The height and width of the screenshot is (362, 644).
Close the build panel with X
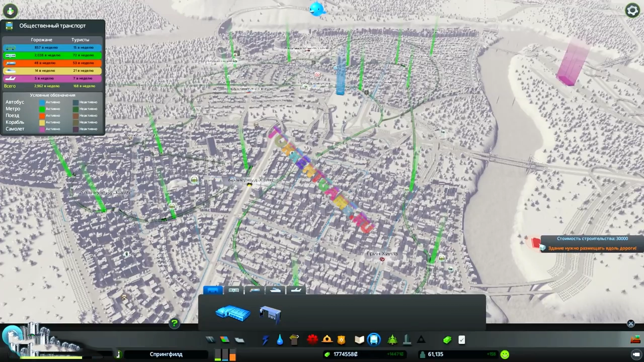(631, 324)
